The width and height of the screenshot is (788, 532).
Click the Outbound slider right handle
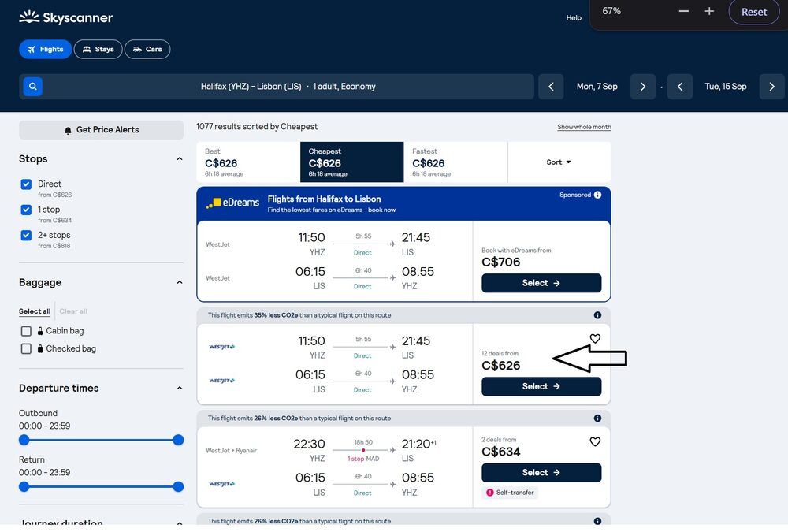pyautogui.click(x=178, y=440)
